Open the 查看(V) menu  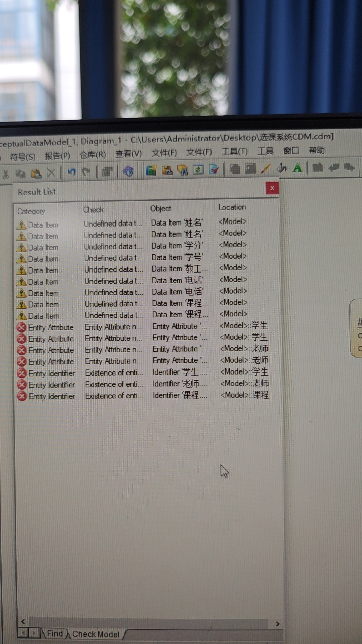click(x=128, y=154)
